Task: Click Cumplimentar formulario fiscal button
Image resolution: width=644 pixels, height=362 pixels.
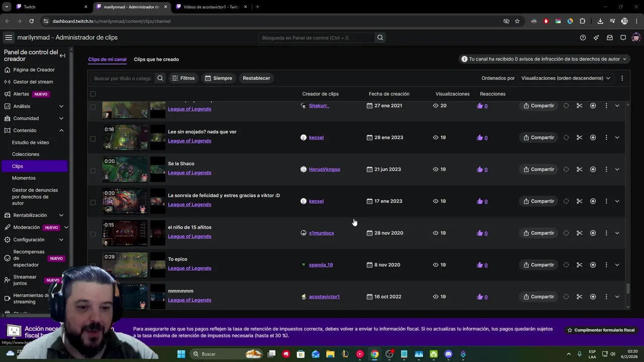Action: 601,330
